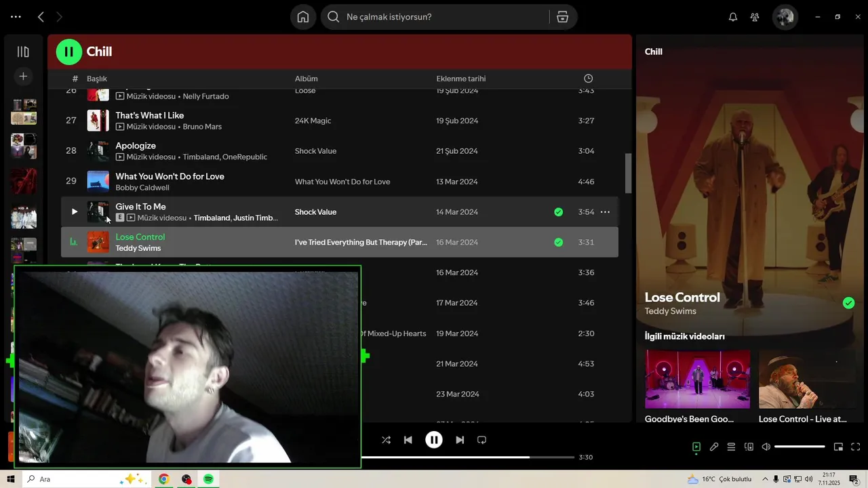Pause the Chill playlist green button
868x488 pixels.
(x=68, y=52)
